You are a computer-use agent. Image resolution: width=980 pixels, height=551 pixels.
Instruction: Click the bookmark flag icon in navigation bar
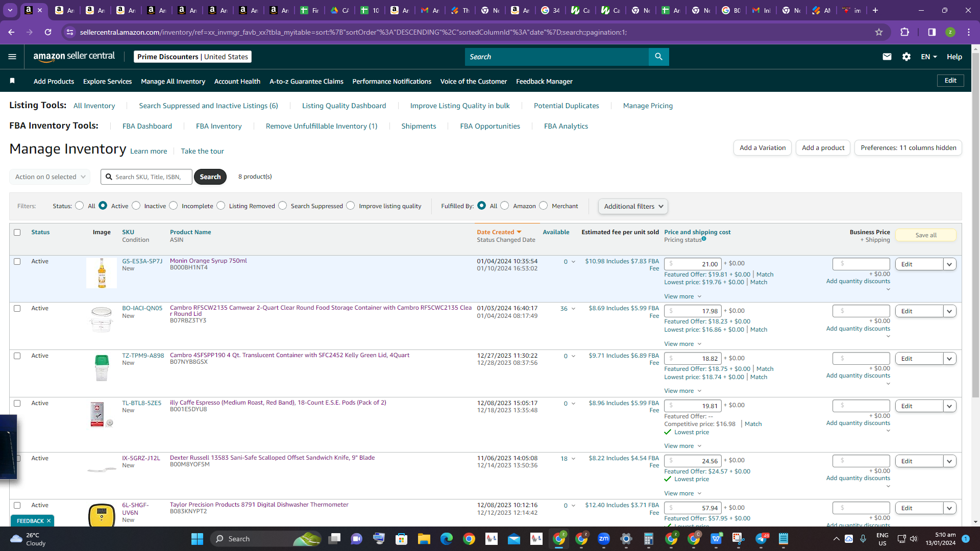point(12,81)
